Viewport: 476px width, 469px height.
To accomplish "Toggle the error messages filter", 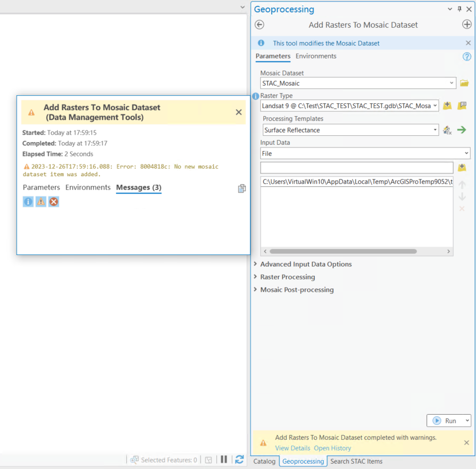I will point(53,201).
